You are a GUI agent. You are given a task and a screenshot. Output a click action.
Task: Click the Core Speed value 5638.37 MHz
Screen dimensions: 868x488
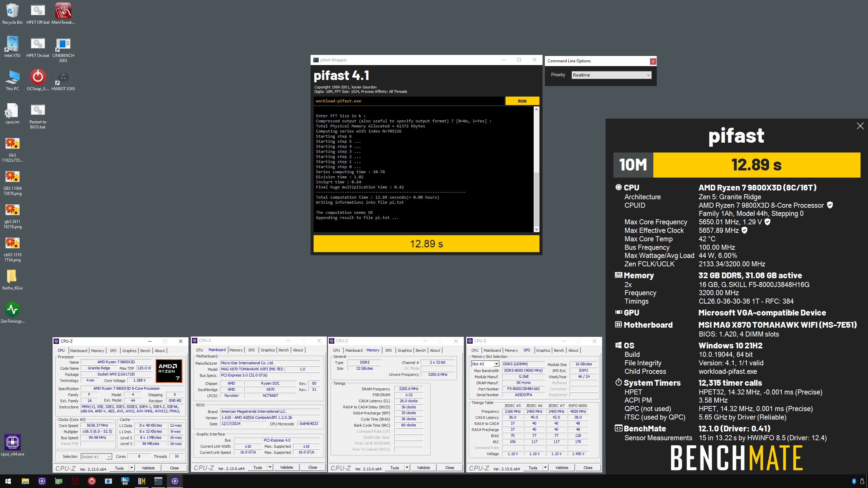[98, 426]
